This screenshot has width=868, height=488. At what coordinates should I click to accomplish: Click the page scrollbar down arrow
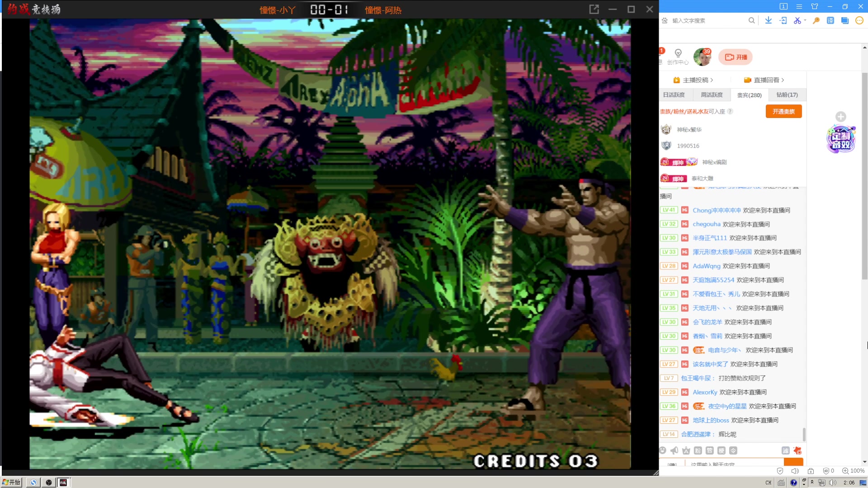click(x=865, y=462)
